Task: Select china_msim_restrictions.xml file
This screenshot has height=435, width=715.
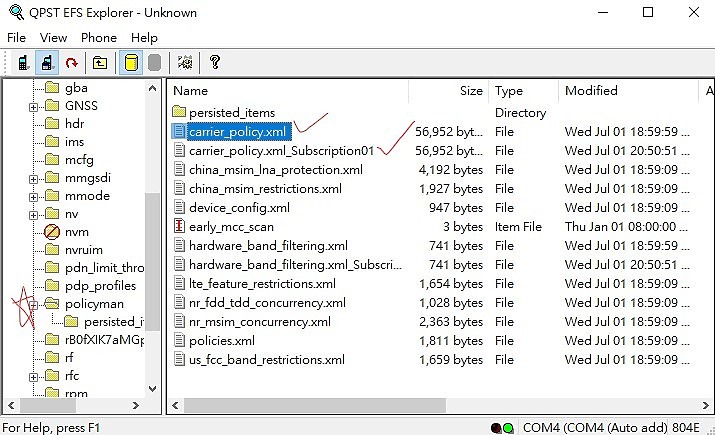Action: pyautogui.click(x=265, y=189)
